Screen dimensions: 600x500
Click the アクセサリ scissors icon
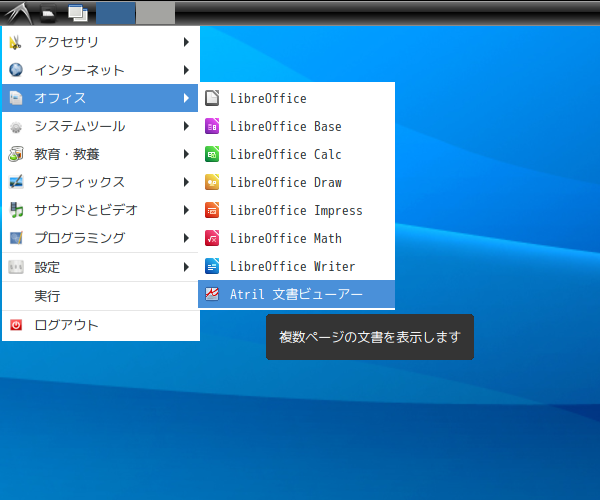click(x=16, y=42)
